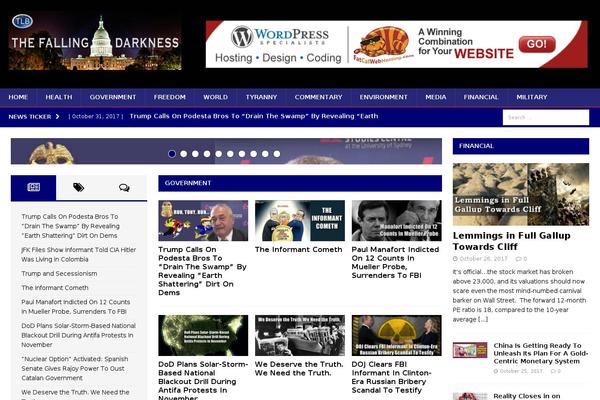Screen dimensions: 600x400
Task: Go to the Home menu item
Action: [18, 97]
